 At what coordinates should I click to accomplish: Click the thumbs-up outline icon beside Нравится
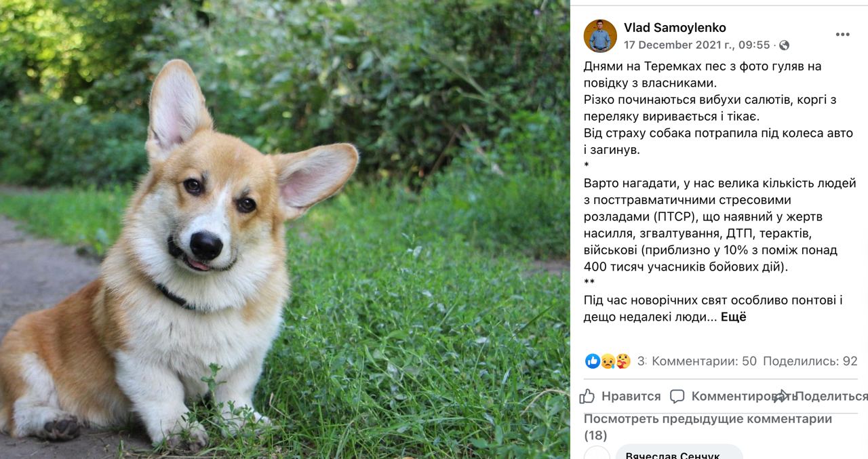(x=587, y=396)
